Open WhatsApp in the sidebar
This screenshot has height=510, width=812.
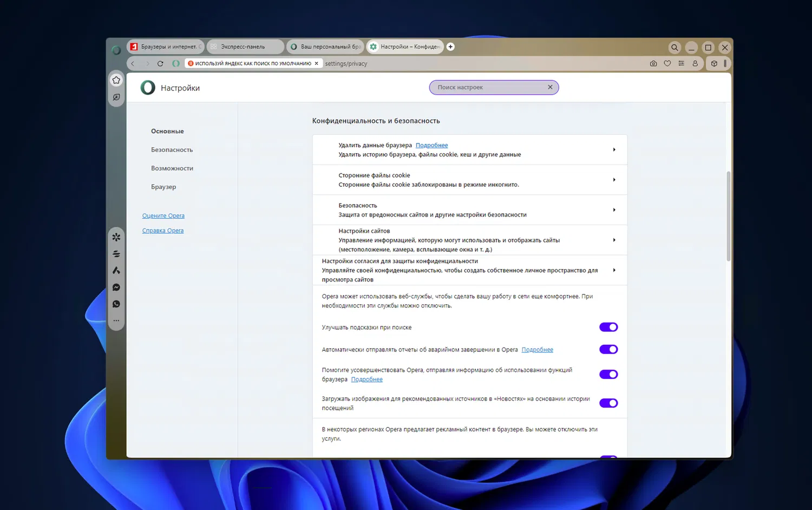click(x=116, y=304)
